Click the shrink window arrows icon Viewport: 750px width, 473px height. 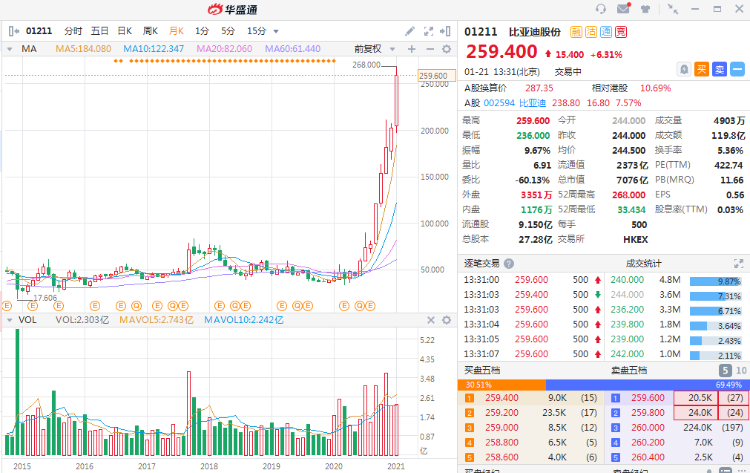point(673,9)
